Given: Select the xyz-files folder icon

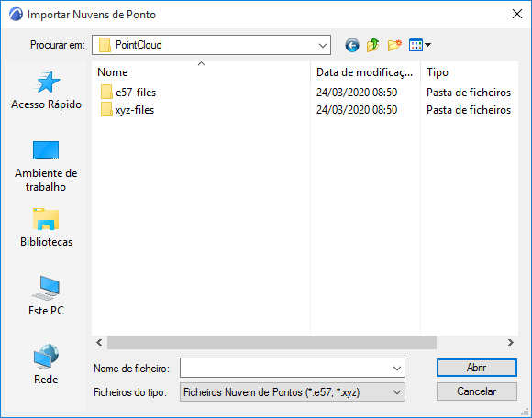Looking at the screenshot, I should point(106,109).
